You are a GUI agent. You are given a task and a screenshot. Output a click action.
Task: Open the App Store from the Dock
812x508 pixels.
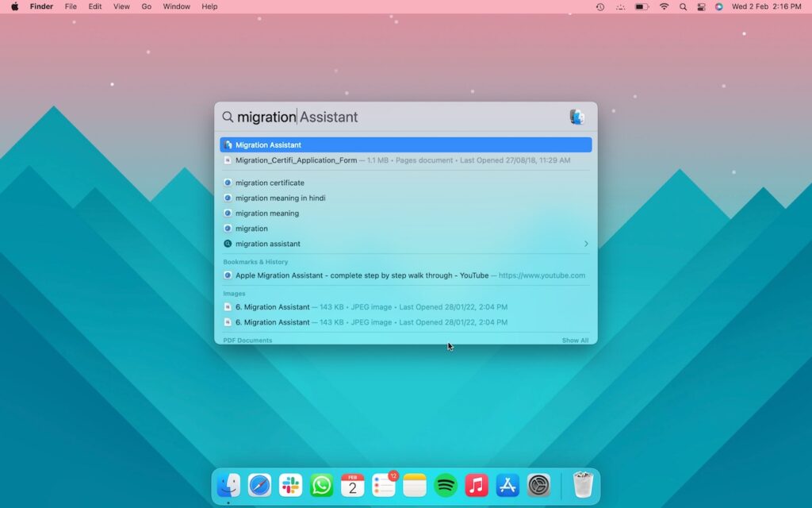click(x=507, y=485)
